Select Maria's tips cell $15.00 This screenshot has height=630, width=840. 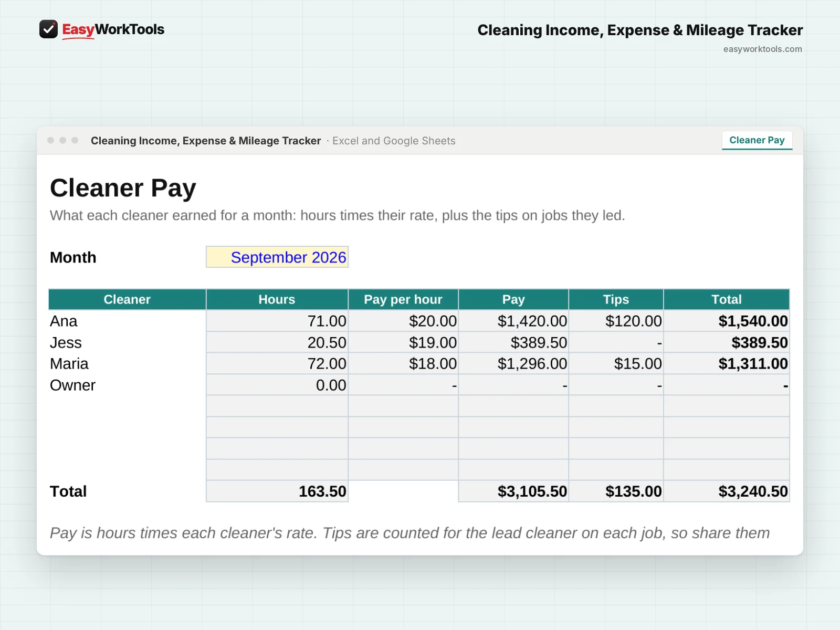tap(616, 363)
